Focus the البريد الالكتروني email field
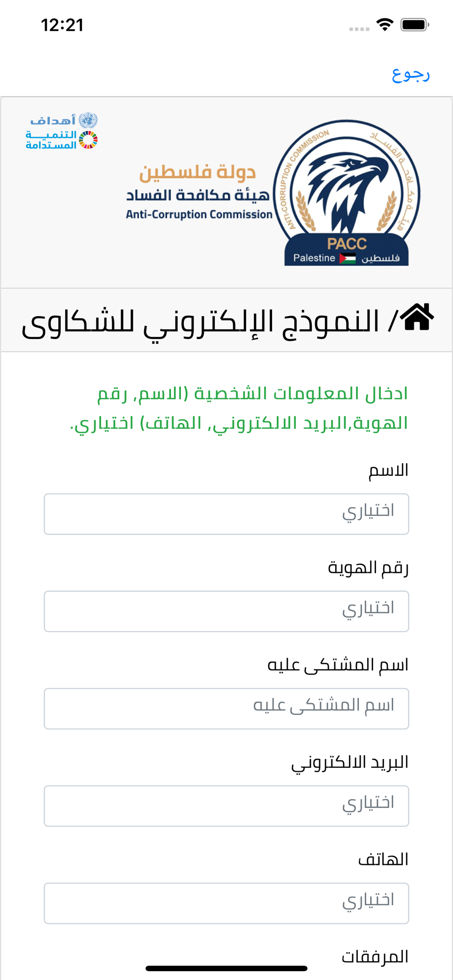The width and height of the screenshot is (453, 980). (226, 806)
